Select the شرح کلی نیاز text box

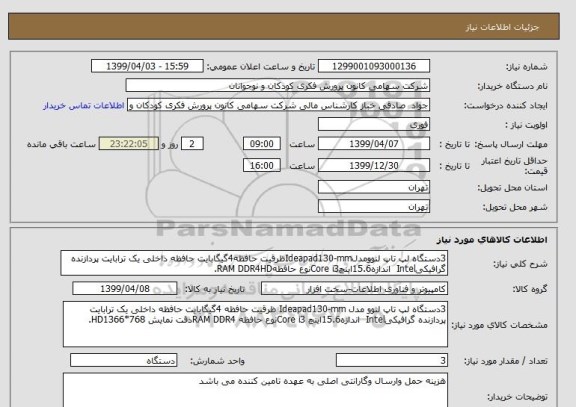click(x=254, y=263)
